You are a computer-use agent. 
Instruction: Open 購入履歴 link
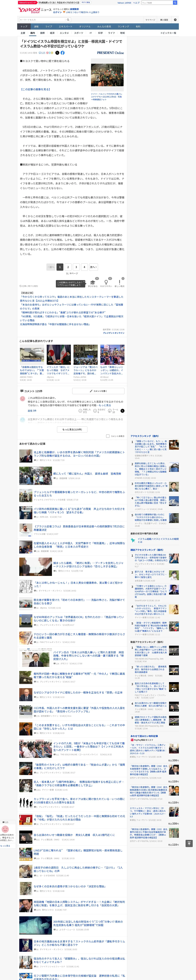(164, 20)
